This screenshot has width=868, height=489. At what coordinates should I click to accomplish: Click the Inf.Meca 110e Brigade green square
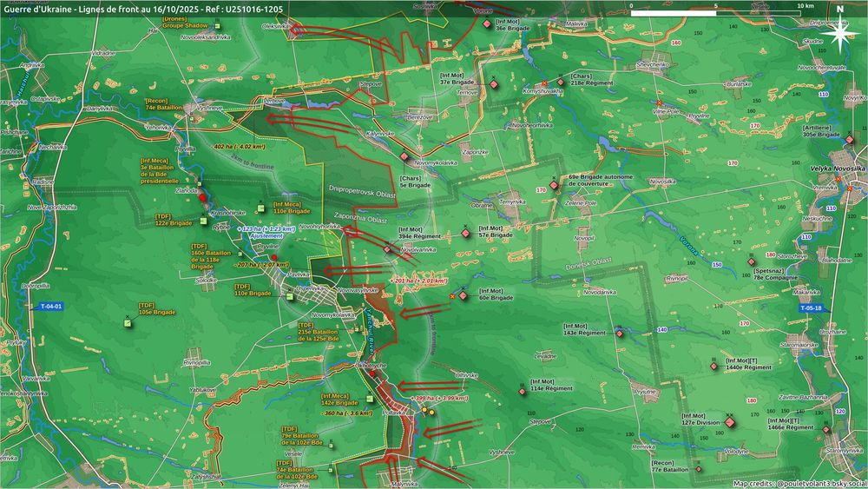point(260,208)
